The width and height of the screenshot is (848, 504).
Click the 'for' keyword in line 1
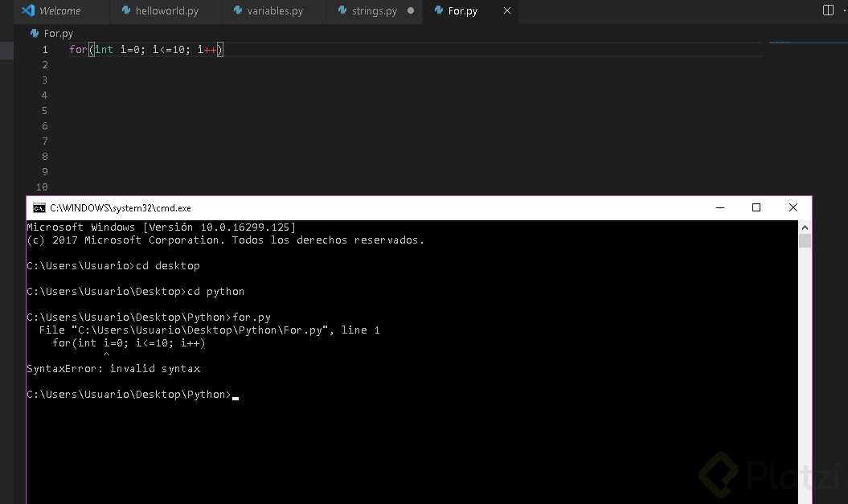tap(78, 50)
